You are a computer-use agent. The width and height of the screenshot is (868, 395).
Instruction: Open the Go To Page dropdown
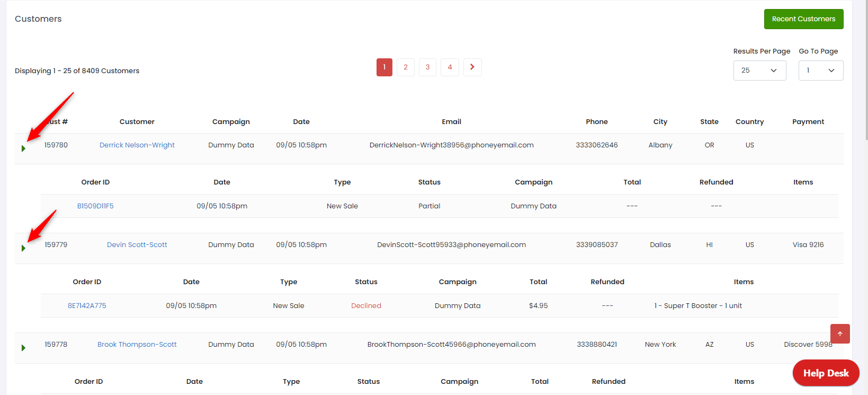tap(820, 71)
